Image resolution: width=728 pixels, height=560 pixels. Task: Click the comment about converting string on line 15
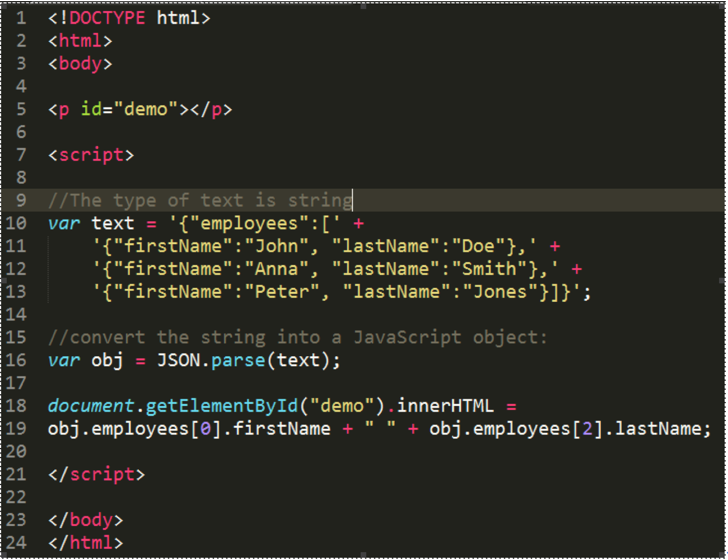297,337
